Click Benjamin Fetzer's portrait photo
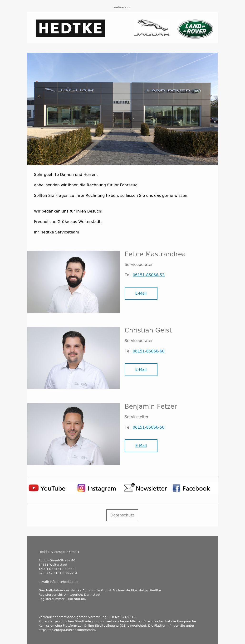Viewport: 245px width, 644px height. tap(73, 434)
